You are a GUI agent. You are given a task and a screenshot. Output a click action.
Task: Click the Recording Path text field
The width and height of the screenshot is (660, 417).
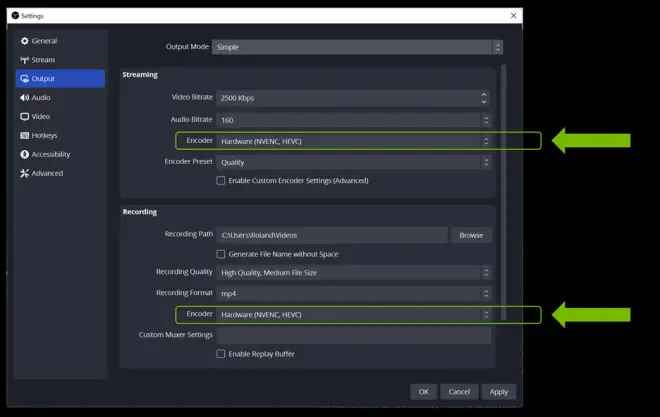[332, 235]
